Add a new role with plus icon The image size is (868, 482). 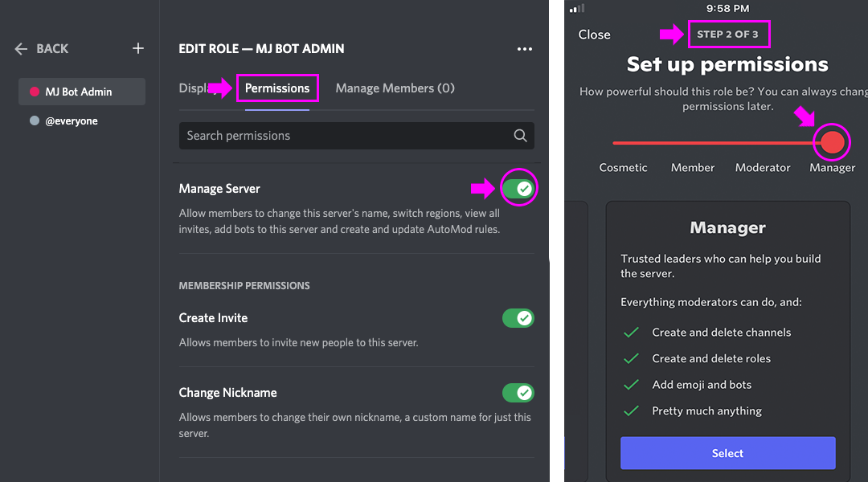click(138, 49)
